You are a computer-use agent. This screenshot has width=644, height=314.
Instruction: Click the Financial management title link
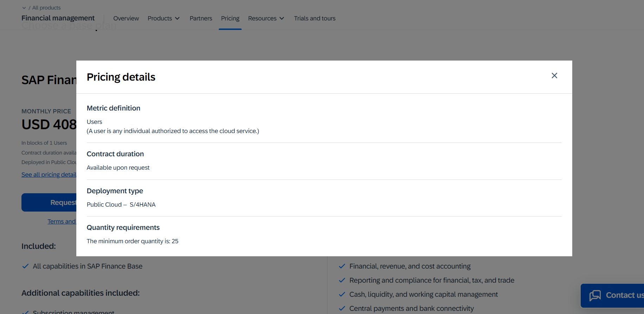tap(58, 18)
